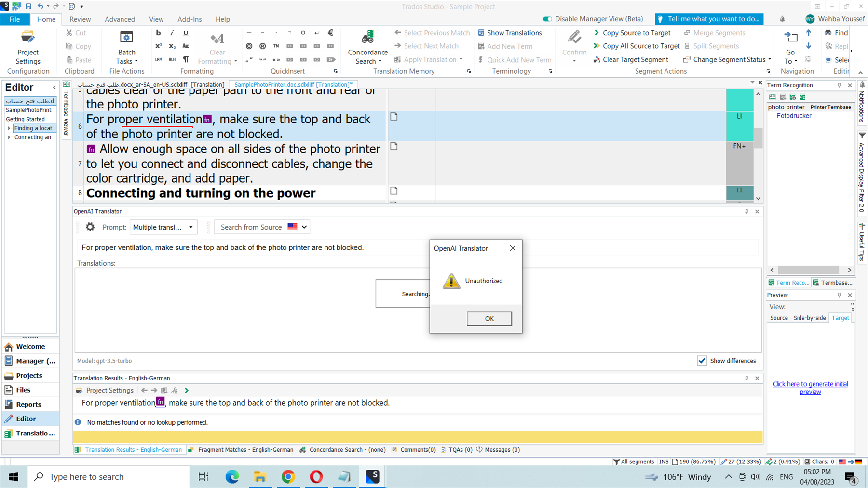Viewport: 868px width, 488px height.
Task: Switch to Fragment Matches - English-German tab
Action: [x=245, y=450]
